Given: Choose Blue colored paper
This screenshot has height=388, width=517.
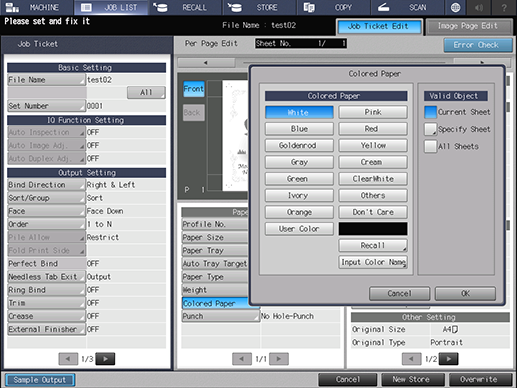Looking at the screenshot, I should tap(299, 129).
